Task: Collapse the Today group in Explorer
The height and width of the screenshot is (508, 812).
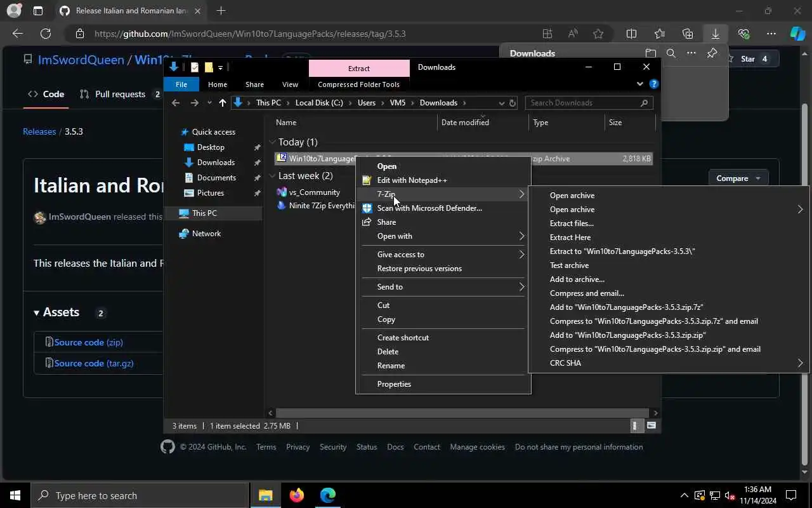Action: pos(272,142)
